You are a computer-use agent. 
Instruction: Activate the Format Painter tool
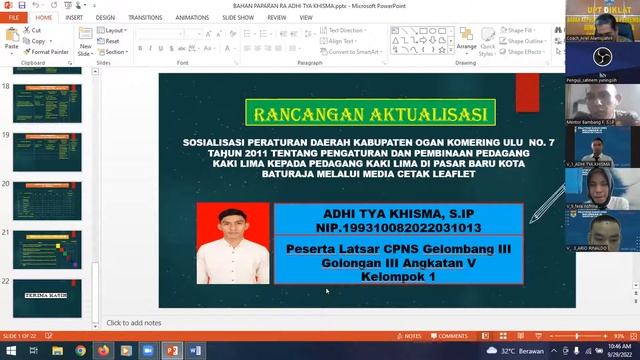[x=46, y=52]
